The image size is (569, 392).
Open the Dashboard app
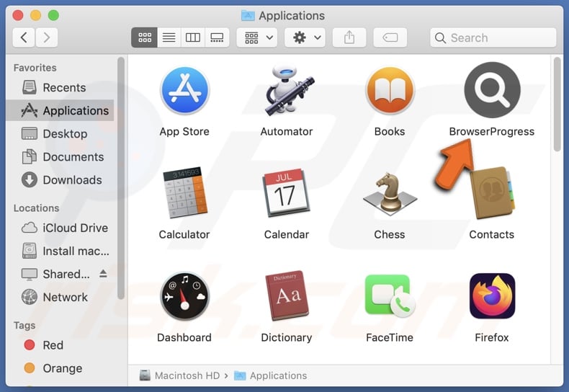click(x=184, y=296)
